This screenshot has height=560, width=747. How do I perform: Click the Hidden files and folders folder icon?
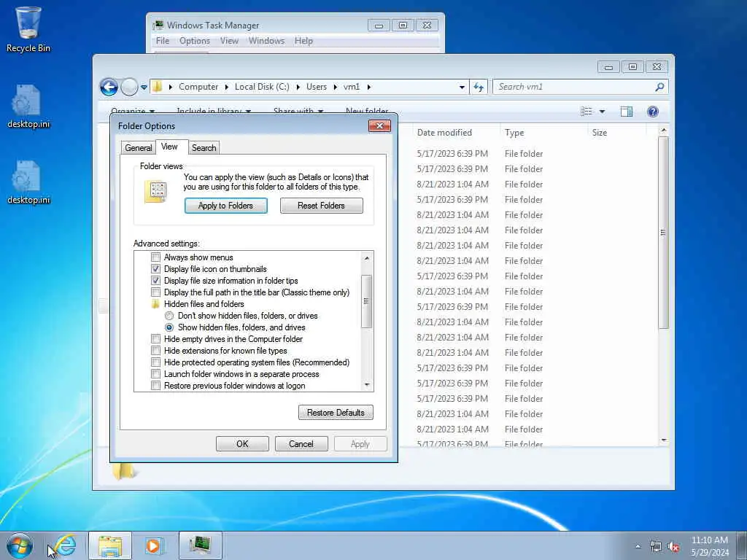(x=155, y=304)
